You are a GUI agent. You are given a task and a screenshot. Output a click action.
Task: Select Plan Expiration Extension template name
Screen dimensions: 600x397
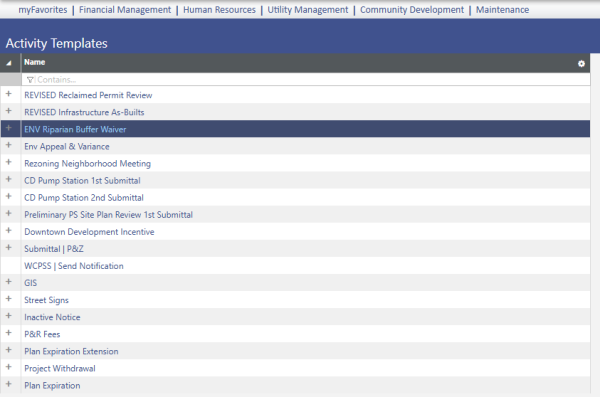(71, 351)
